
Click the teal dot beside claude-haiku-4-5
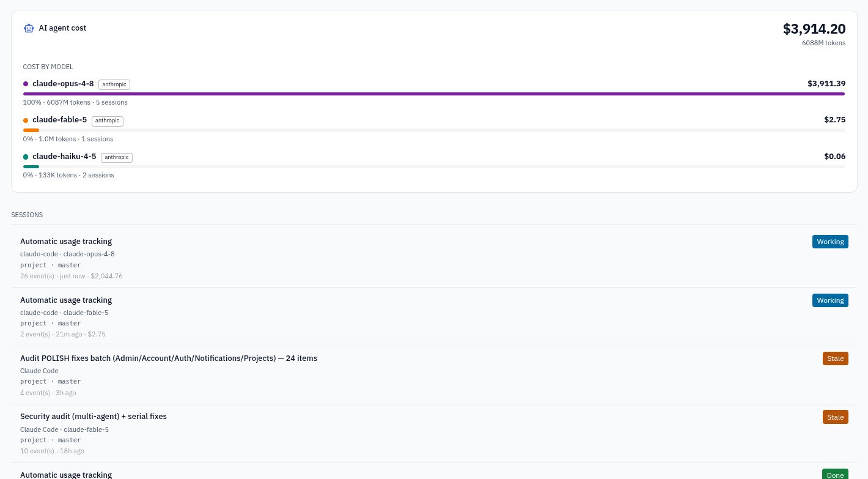coord(26,157)
